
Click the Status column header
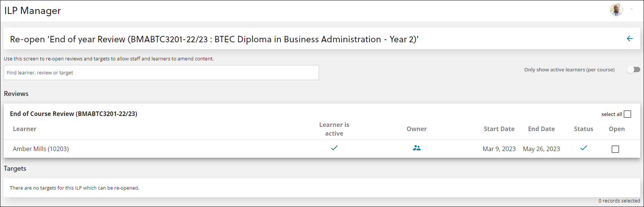[x=584, y=129]
